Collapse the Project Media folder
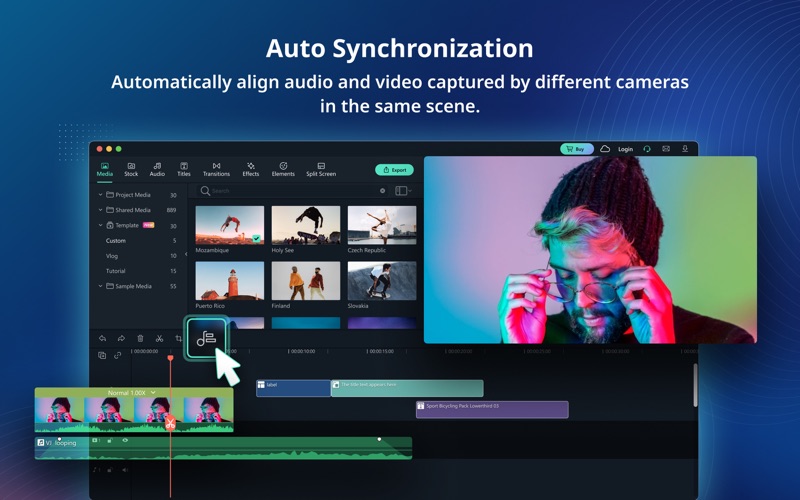800x500 pixels. point(100,195)
